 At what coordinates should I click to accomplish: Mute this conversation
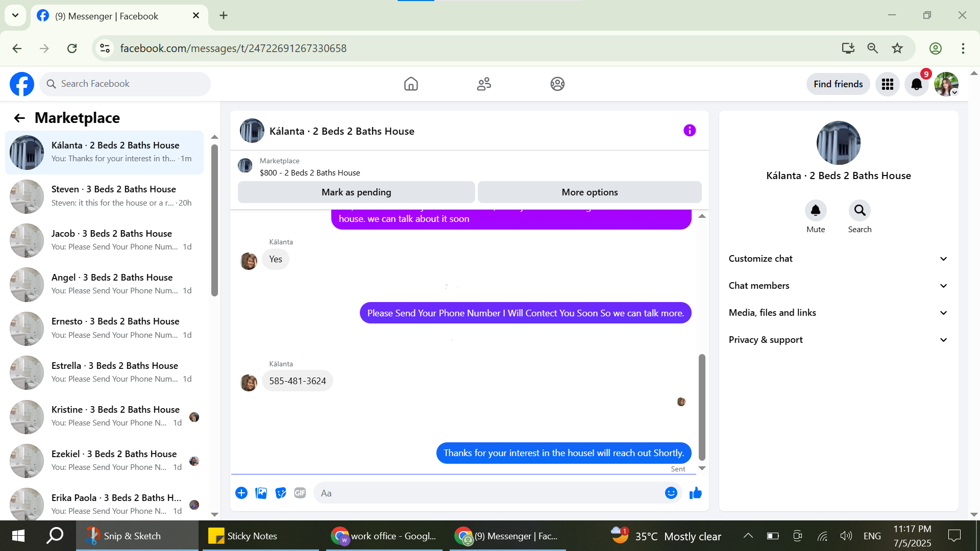[x=816, y=211]
